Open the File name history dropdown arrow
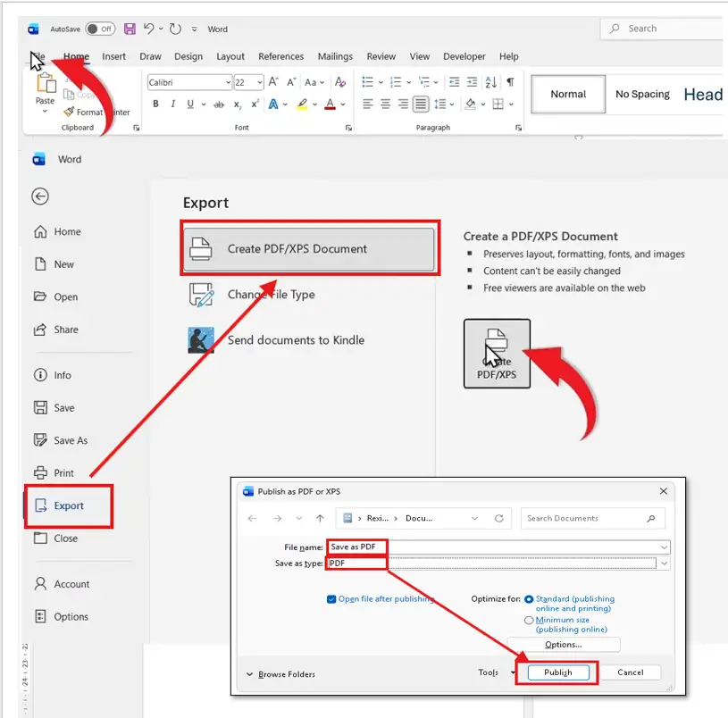 pos(665,547)
